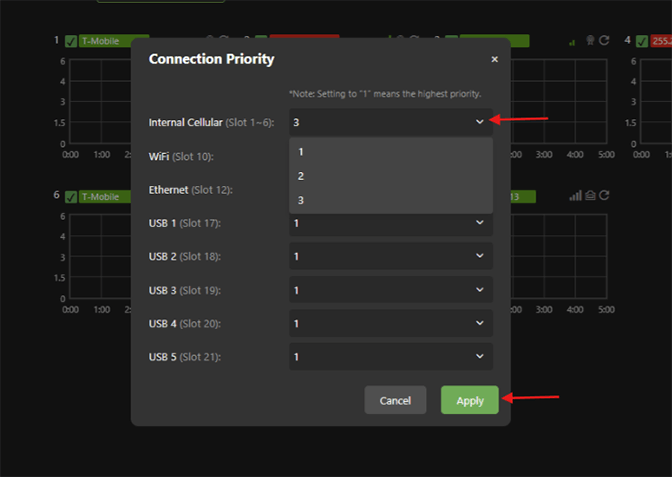This screenshot has height=477, width=672.
Task: Click the slot 1 T-Mobile carrier label
Action: tap(105, 41)
